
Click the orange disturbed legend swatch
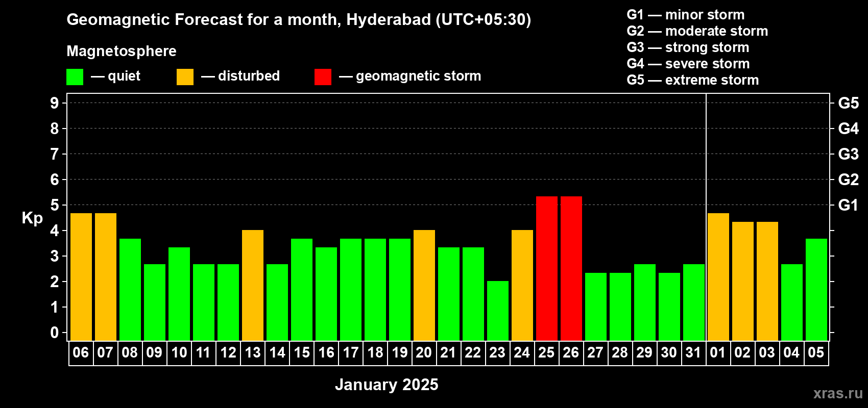(x=185, y=77)
